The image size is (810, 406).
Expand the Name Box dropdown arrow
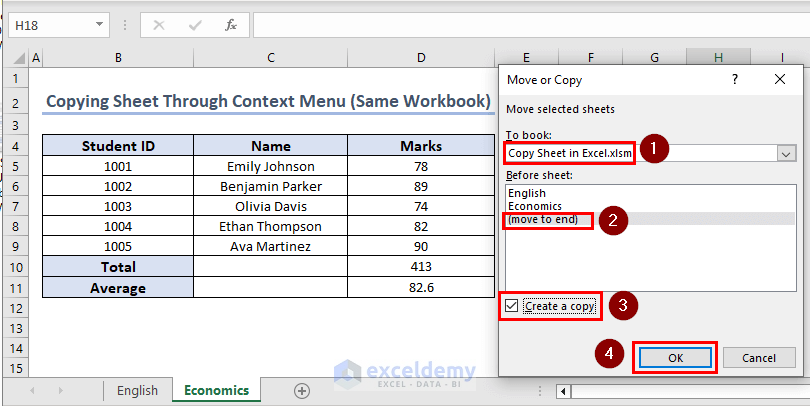click(x=99, y=24)
